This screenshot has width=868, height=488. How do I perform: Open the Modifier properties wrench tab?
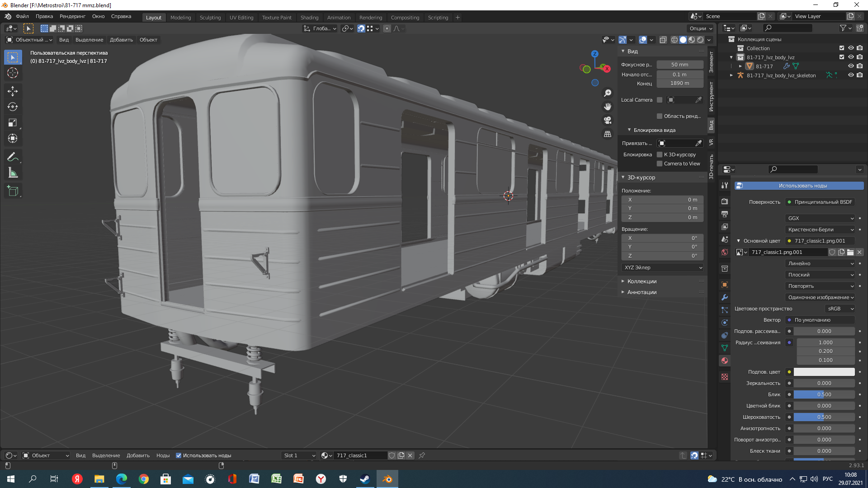[725, 297]
